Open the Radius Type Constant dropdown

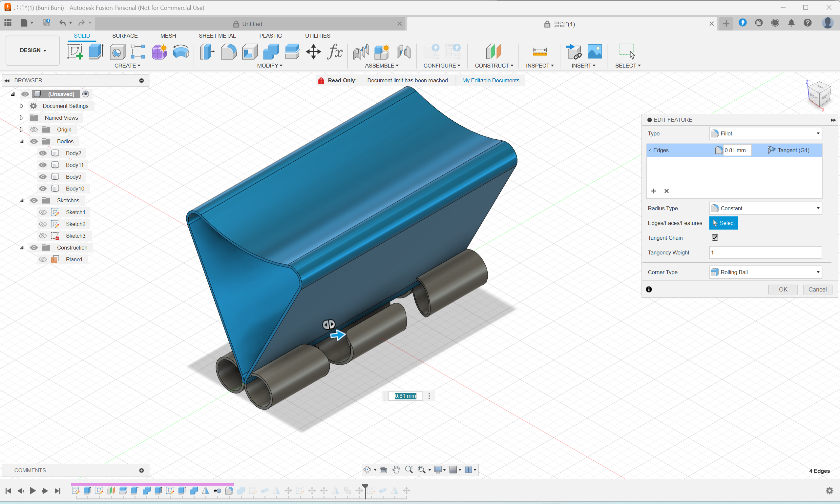point(765,208)
